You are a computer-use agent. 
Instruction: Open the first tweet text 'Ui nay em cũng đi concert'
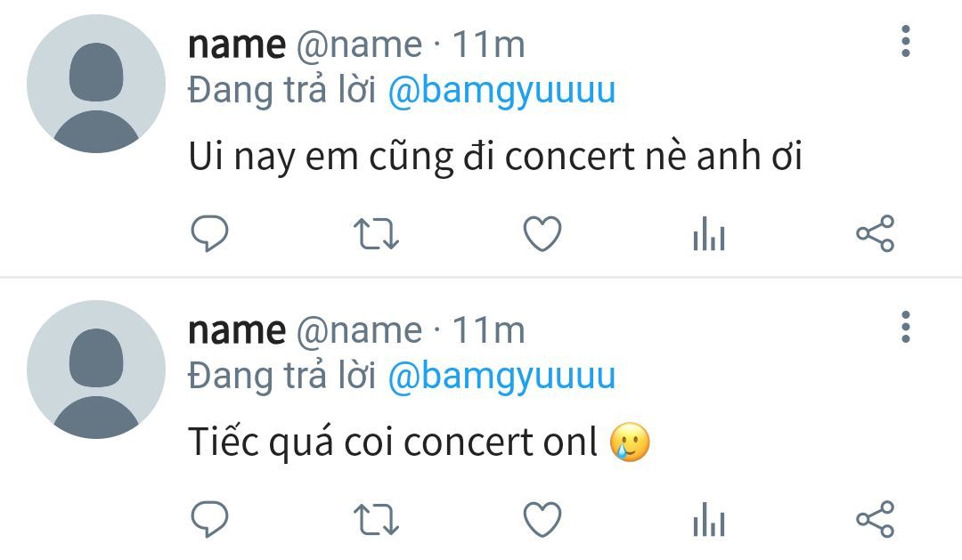[x=495, y=157]
